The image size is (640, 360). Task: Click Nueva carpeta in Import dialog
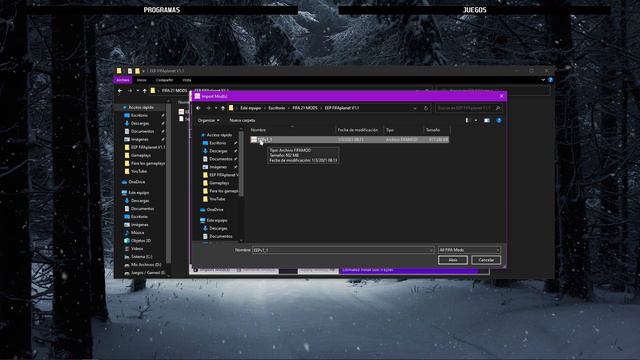(x=242, y=120)
